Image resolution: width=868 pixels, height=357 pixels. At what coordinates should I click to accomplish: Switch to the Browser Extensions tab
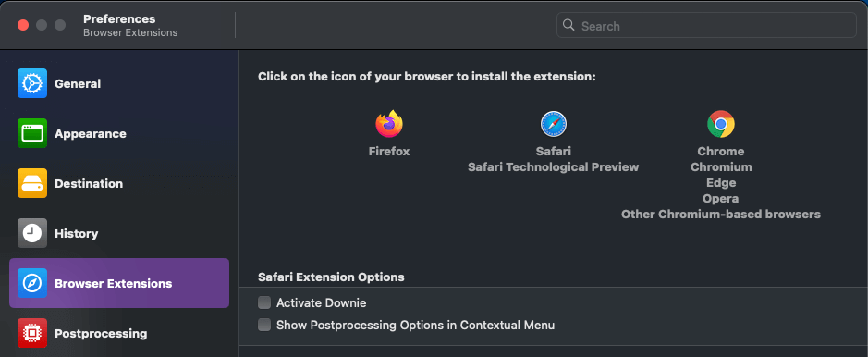click(119, 283)
